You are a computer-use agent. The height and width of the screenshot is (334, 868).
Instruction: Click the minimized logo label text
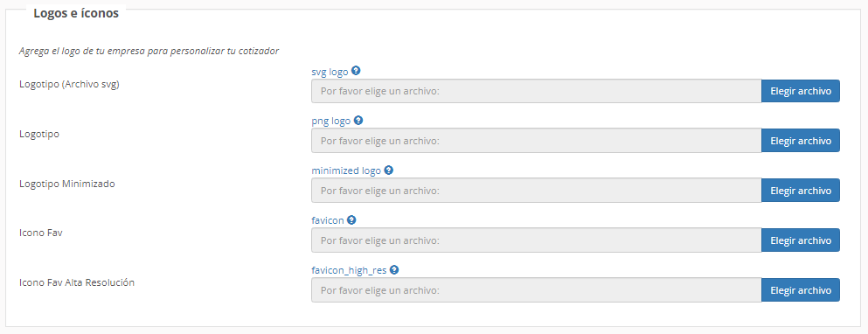346,170
